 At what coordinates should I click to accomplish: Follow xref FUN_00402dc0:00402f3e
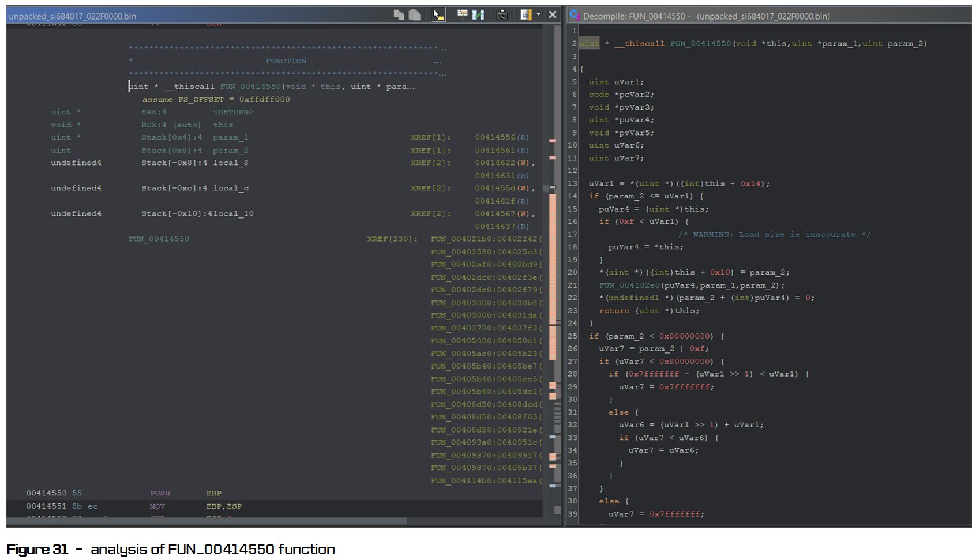[486, 277]
